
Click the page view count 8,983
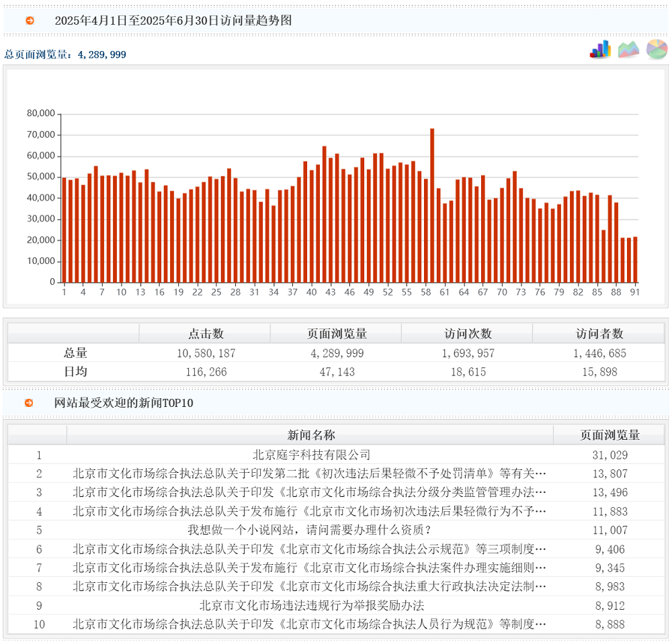610,586
